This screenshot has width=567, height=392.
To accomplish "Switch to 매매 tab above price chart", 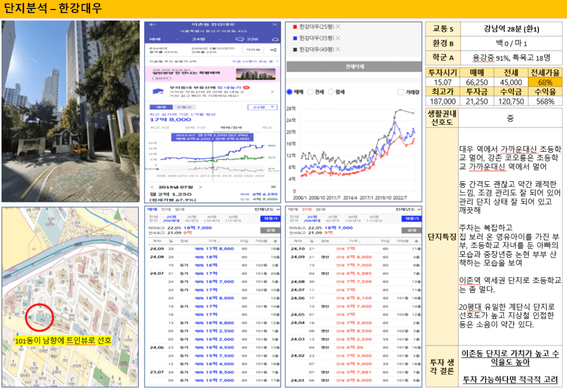I will (x=161, y=107).
